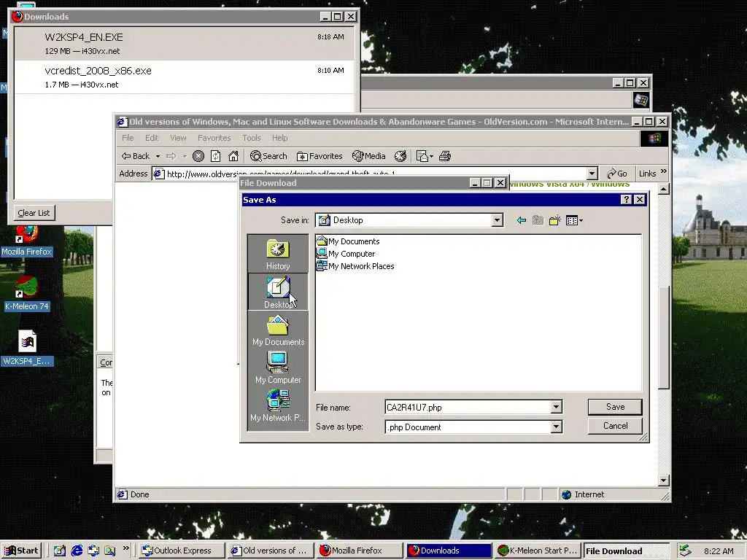Viewport: 747px width, 560px height.
Task: Click the Forward arrow in Internet Explorer
Action: pyautogui.click(x=171, y=156)
